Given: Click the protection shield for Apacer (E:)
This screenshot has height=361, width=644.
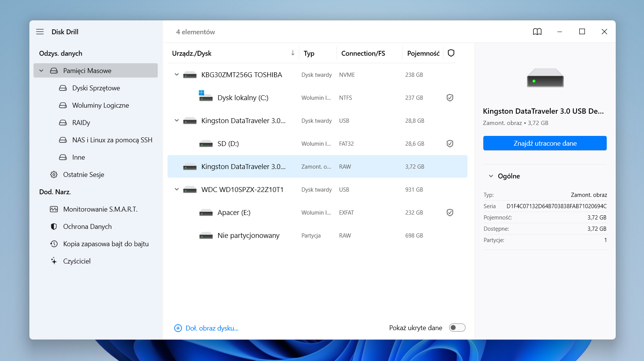Looking at the screenshot, I should coord(450,213).
